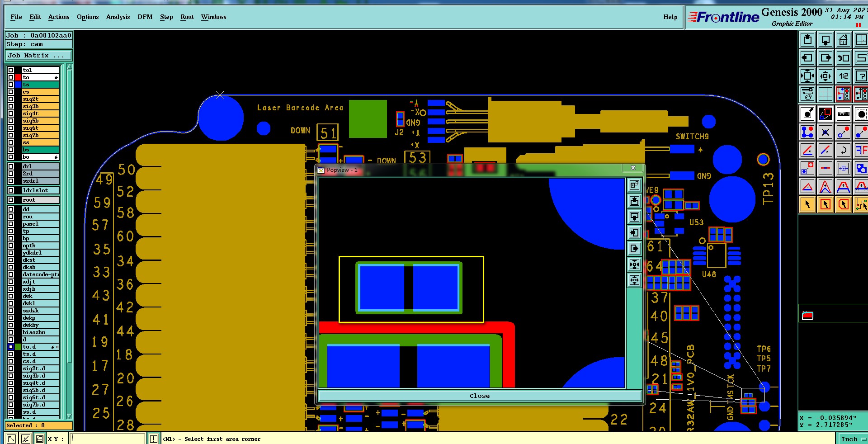Open the Actions menu
The height and width of the screenshot is (444, 868).
(x=59, y=17)
